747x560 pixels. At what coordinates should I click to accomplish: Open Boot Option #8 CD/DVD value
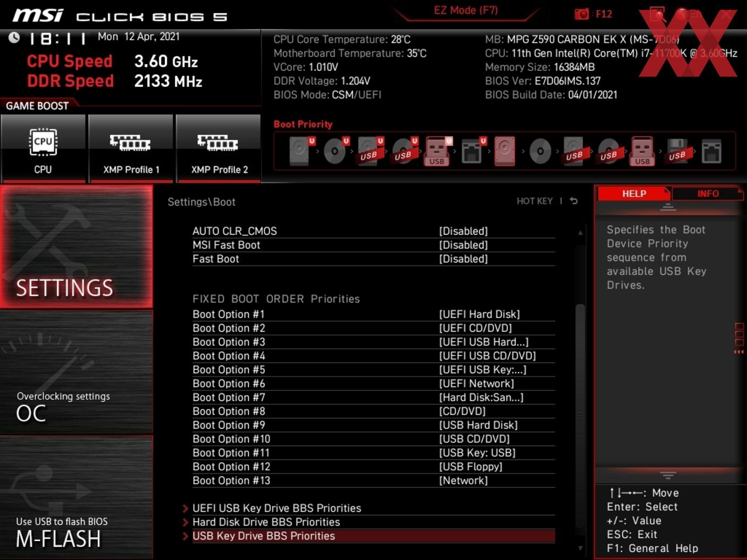(462, 411)
